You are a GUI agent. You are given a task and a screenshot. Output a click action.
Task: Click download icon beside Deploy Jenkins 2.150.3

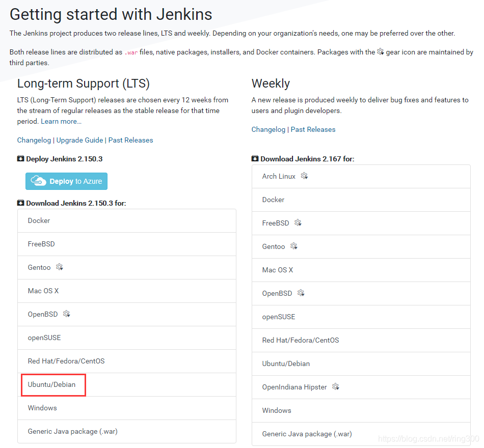21,159
